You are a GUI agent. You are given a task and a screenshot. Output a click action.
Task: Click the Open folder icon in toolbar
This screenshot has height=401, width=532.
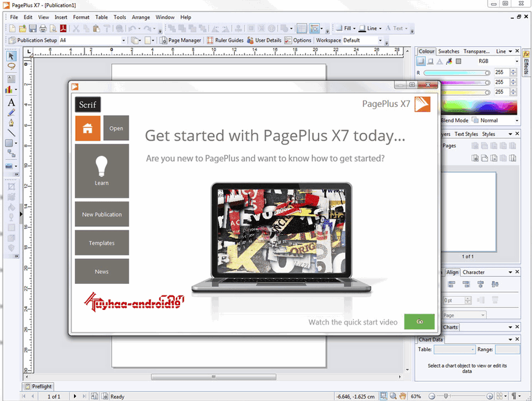tap(22, 29)
